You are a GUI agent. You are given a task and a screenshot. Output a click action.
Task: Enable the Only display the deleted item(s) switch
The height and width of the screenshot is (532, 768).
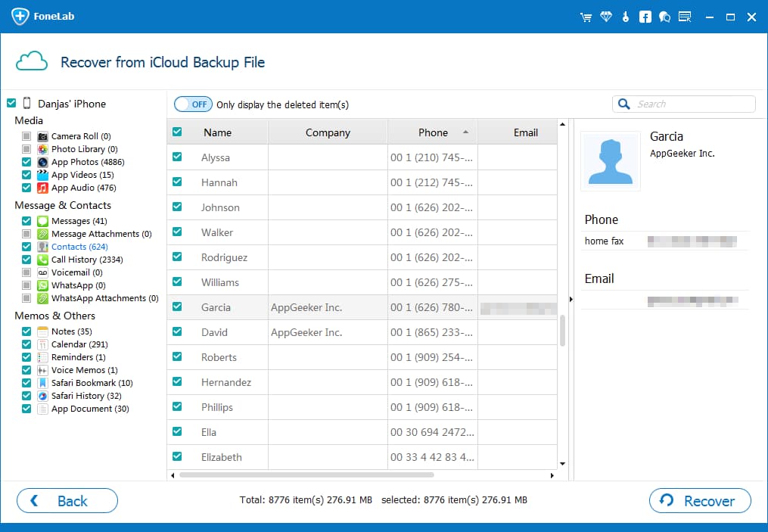coord(193,104)
